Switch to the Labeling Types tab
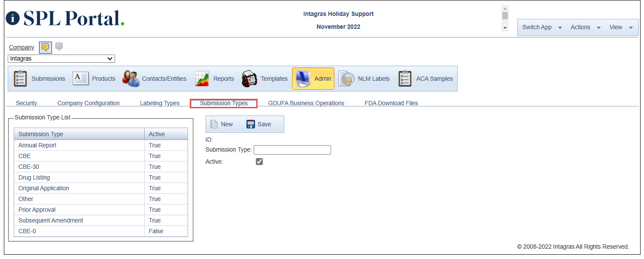The height and width of the screenshot is (259, 644). click(x=160, y=103)
